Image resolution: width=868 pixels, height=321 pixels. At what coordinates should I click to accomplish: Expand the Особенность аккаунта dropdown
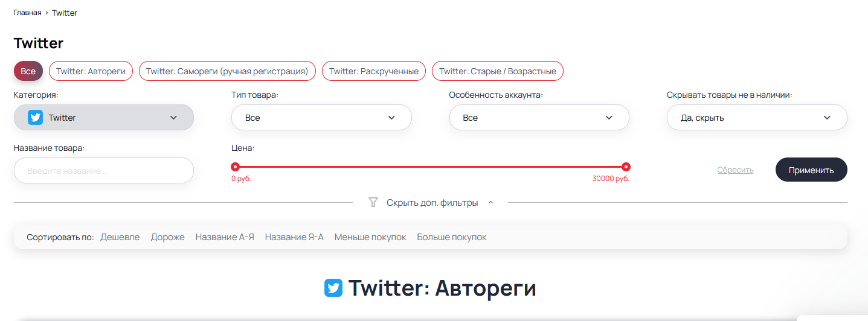coord(539,118)
